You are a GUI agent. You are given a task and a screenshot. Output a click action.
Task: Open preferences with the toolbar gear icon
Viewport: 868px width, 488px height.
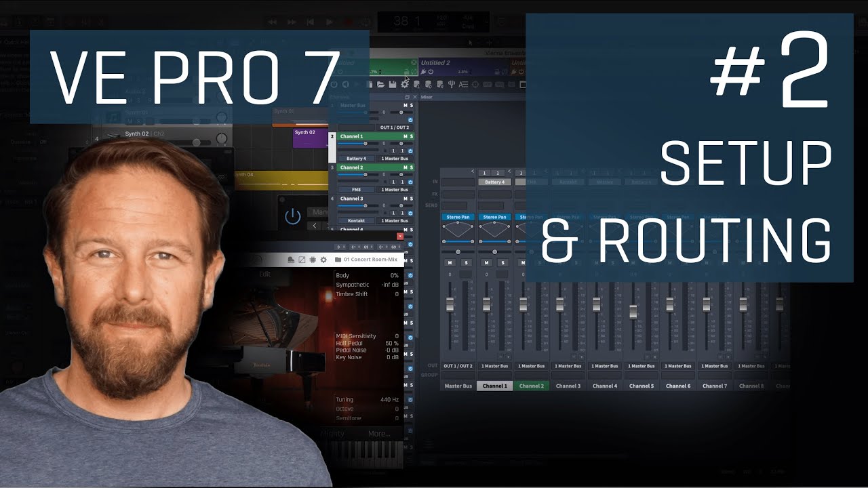[x=404, y=84]
